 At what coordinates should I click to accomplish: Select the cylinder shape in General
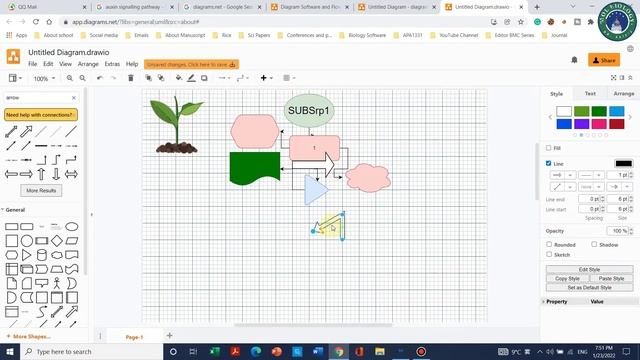(42, 255)
